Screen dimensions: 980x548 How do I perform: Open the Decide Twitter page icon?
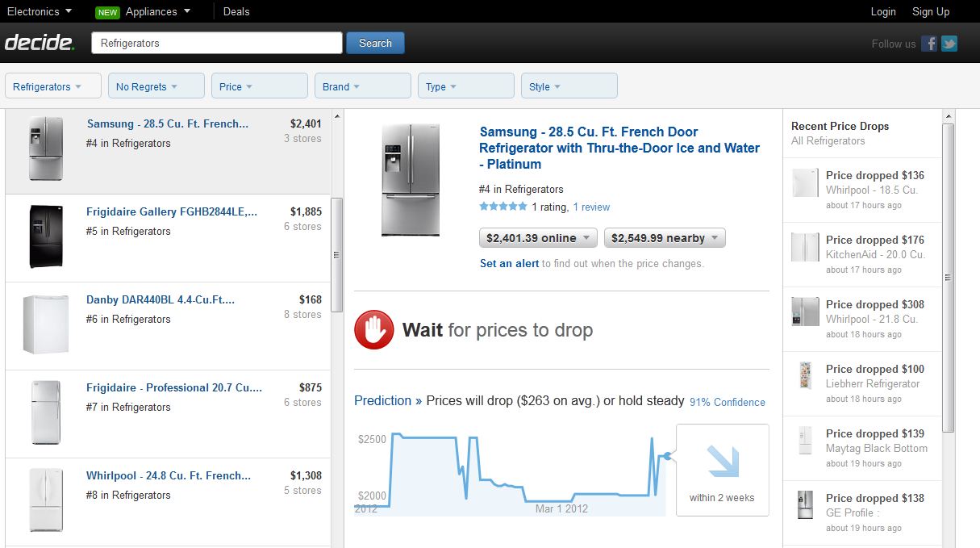949,44
